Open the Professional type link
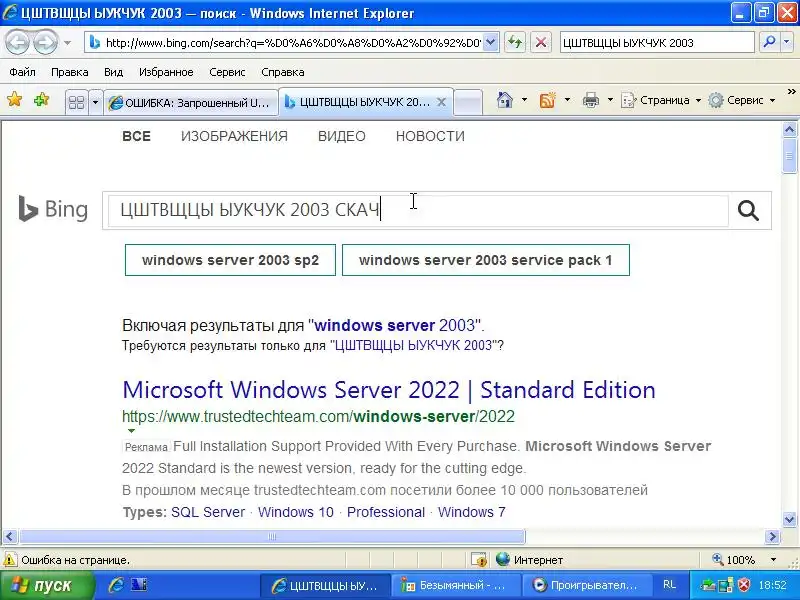 (386, 512)
